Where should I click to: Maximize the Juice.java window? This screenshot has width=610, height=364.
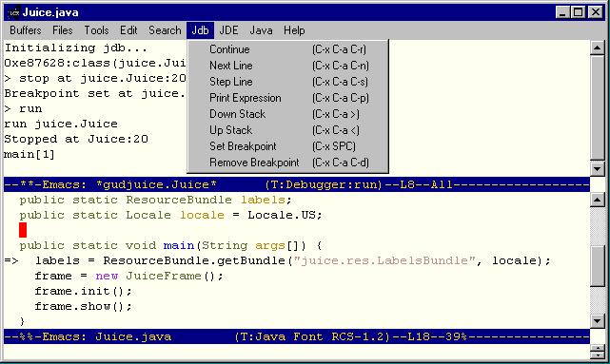click(579, 12)
